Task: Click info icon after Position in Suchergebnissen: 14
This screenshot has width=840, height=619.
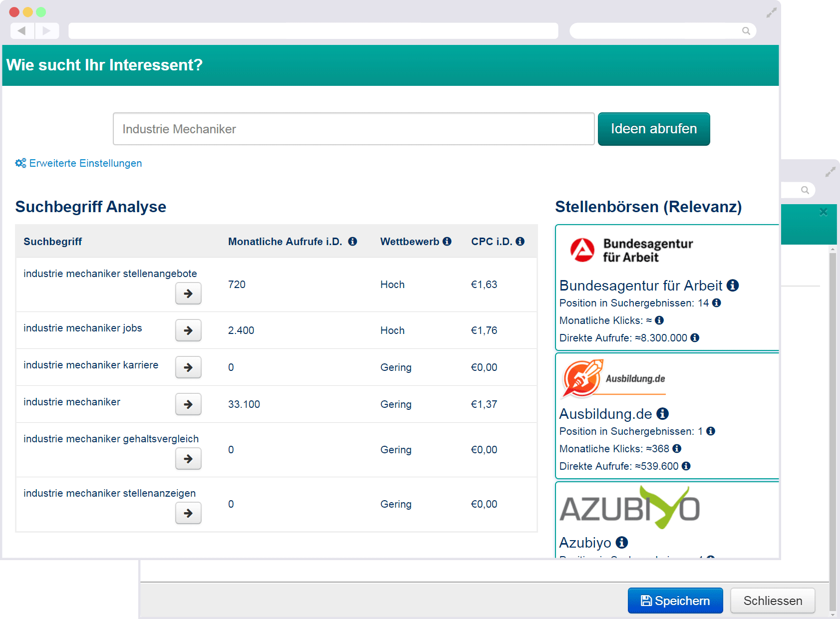Action: pos(716,303)
